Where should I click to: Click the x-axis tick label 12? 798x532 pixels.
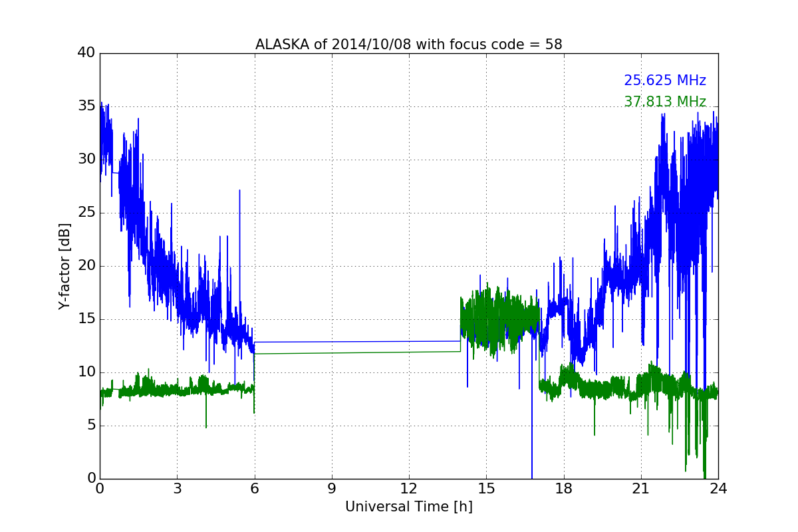(x=408, y=489)
